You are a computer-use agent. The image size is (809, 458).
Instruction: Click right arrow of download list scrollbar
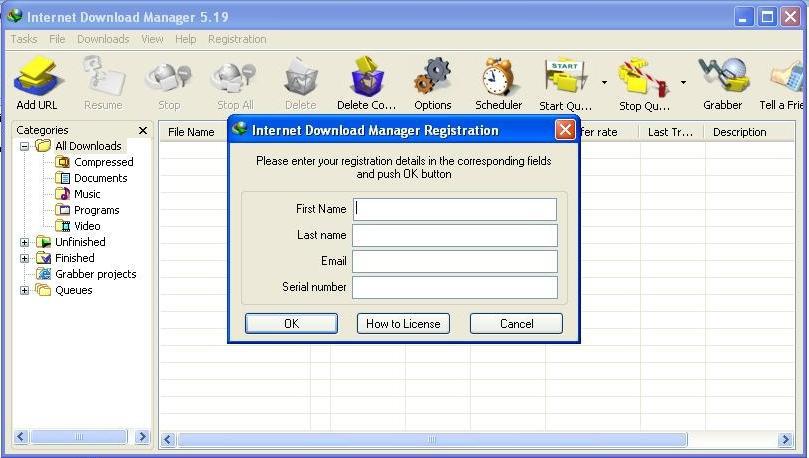[x=785, y=439]
